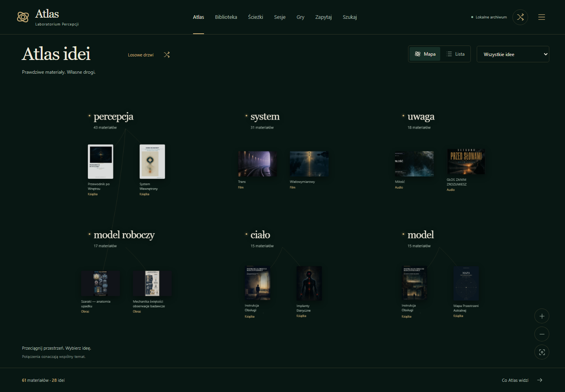Click the Atlas logo icon
The height and width of the screenshot is (392, 565).
pyautogui.click(x=23, y=17)
